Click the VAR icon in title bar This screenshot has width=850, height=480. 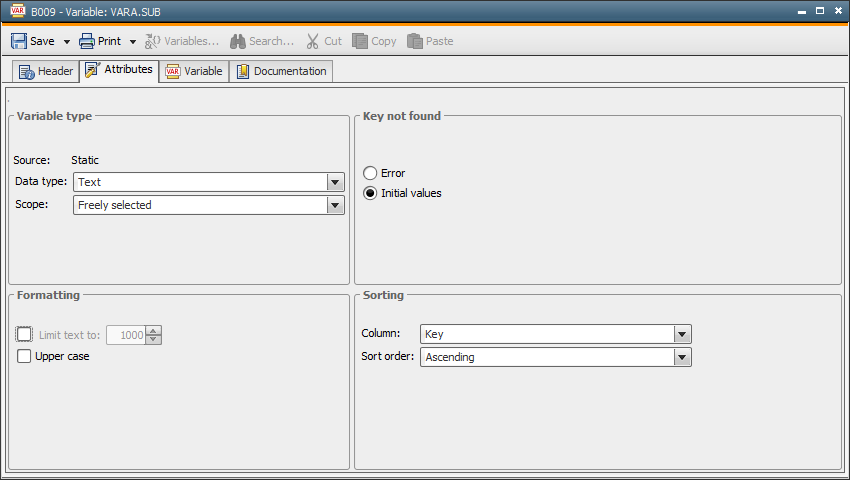coord(16,10)
